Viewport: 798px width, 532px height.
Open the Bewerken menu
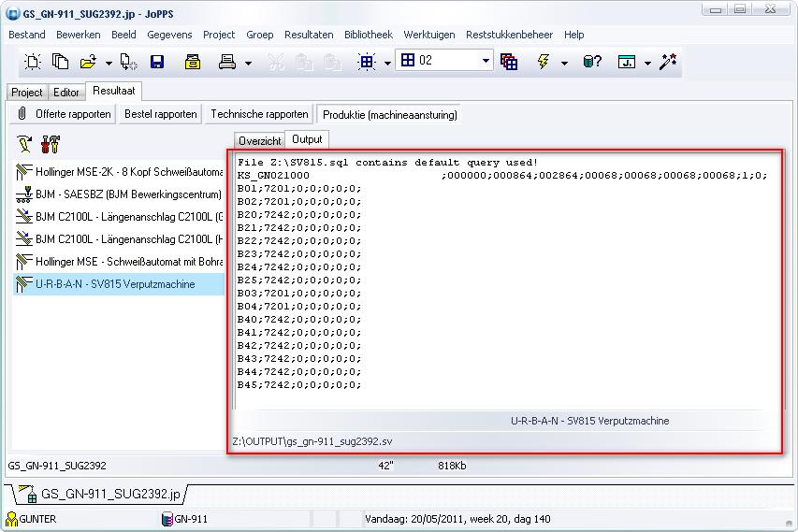coord(79,35)
